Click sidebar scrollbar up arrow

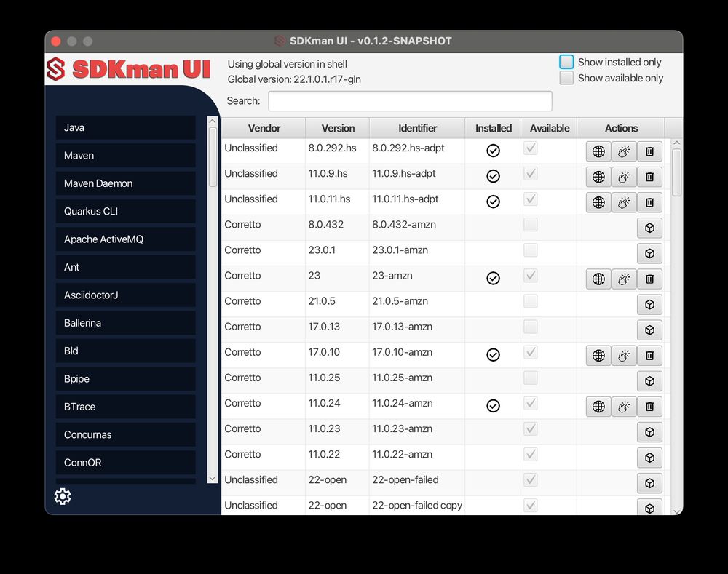coord(212,121)
